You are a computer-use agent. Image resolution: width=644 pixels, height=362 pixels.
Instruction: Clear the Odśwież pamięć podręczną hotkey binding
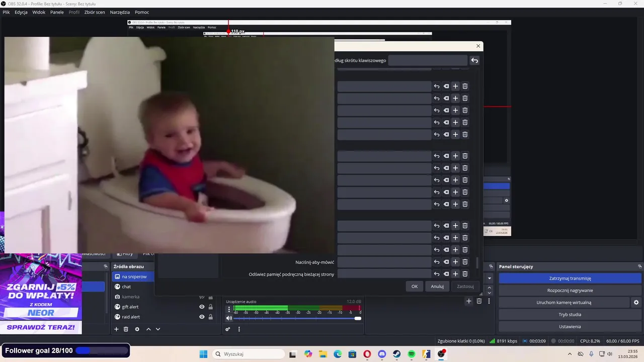point(446,274)
